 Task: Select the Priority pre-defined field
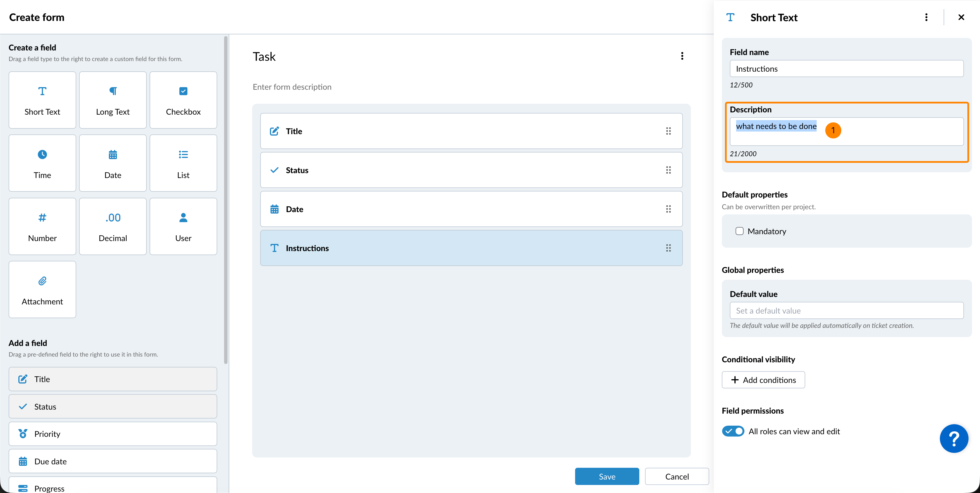pos(113,434)
